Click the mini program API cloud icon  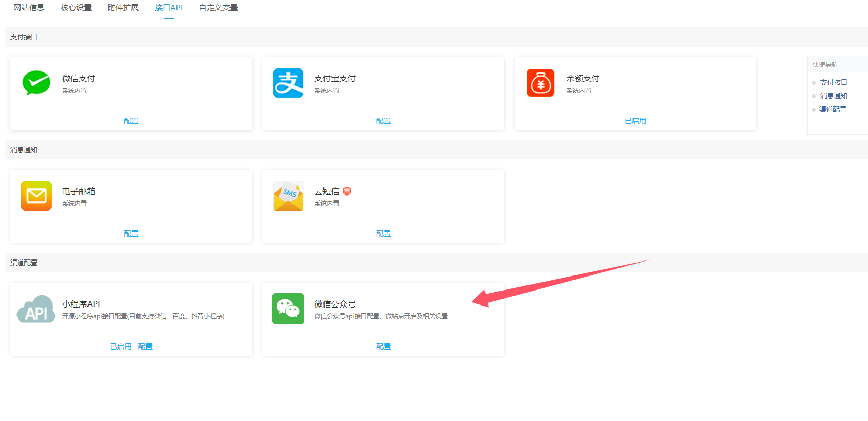tap(36, 309)
